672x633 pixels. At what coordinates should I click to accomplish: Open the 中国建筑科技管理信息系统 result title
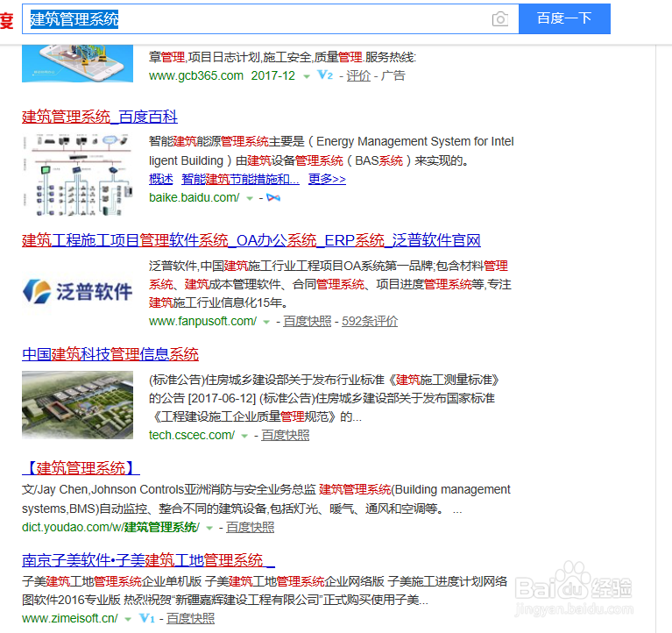[x=110, y=354]
